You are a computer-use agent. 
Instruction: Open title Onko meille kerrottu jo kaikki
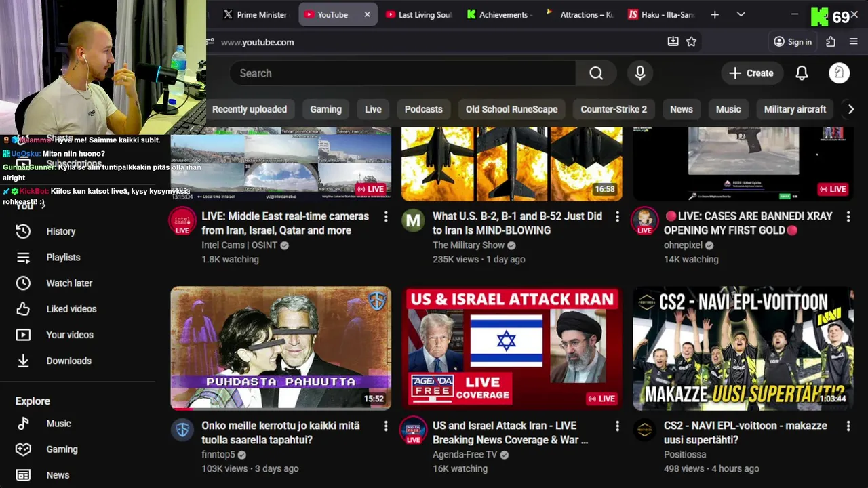point(281,432)
